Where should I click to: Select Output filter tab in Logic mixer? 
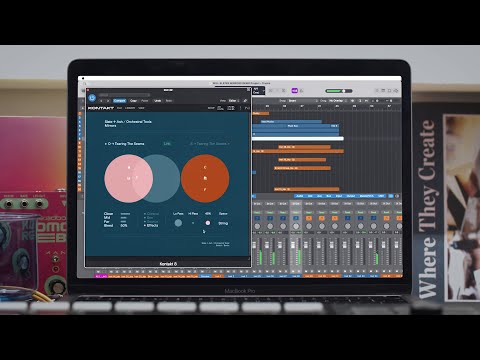tap(351, 196)
